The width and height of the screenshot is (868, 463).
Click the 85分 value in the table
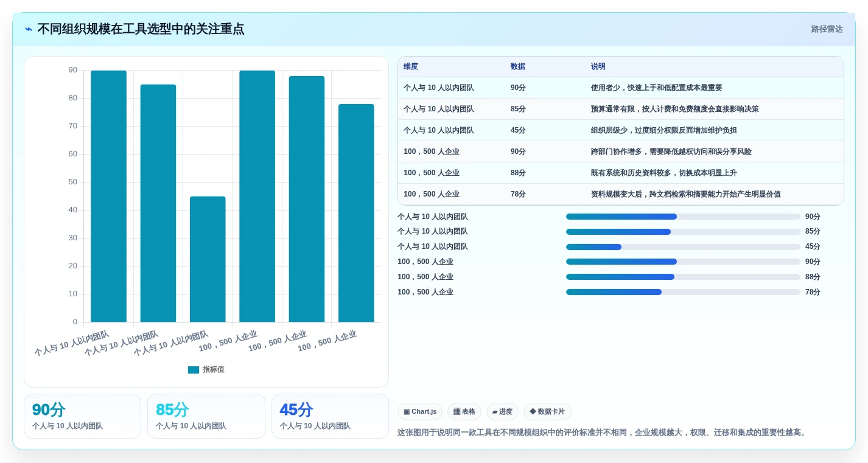click(518, 109)
